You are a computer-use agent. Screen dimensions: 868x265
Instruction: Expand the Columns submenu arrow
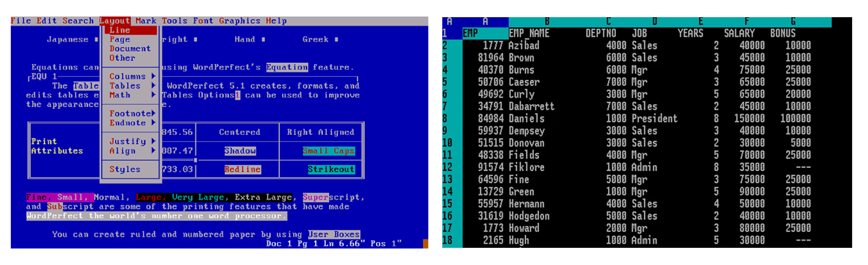(154, 76)
